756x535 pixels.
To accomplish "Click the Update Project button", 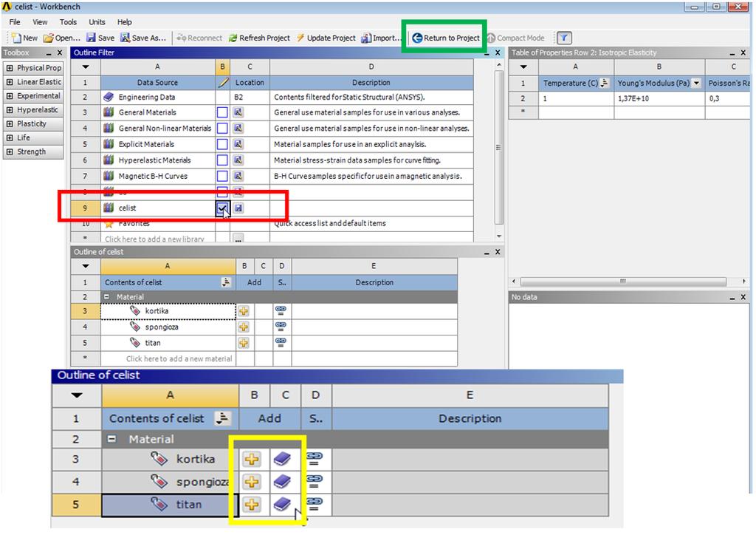I will coord(326,38).
